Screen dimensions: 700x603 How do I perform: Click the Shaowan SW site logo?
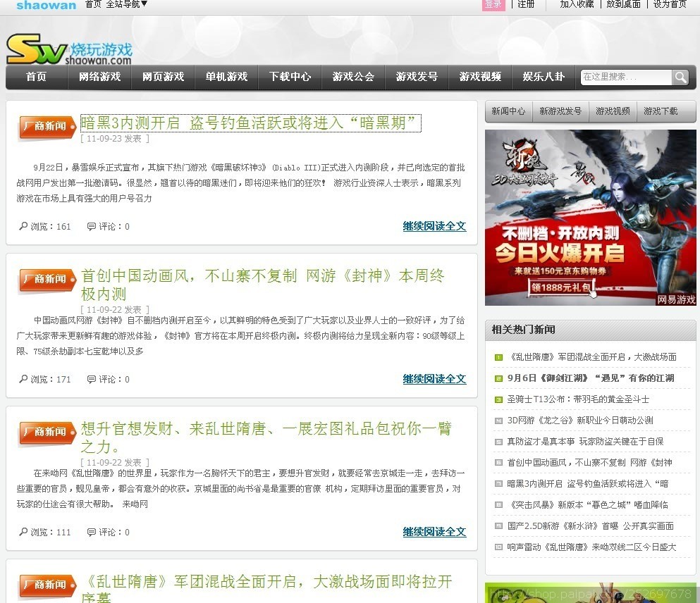point(69,49)
